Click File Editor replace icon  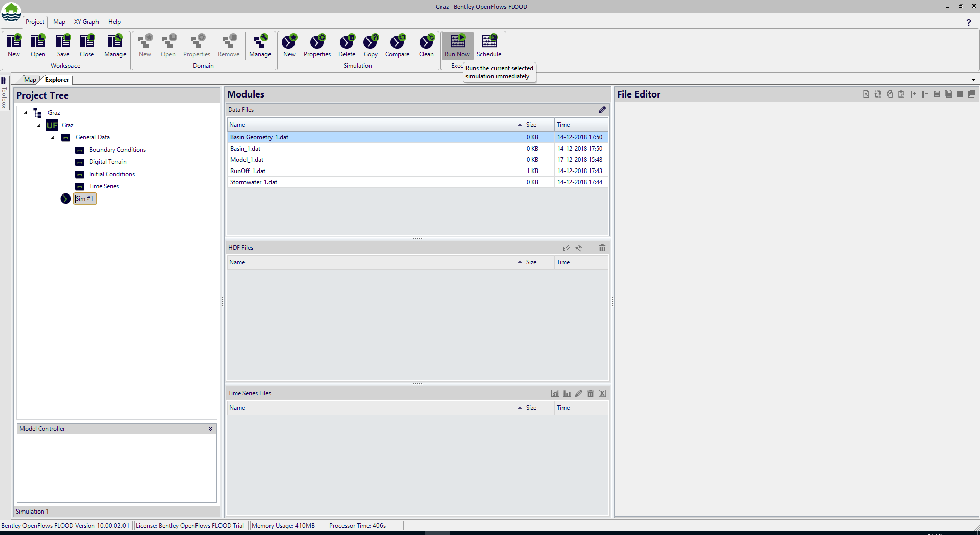(x=878, y=94)
